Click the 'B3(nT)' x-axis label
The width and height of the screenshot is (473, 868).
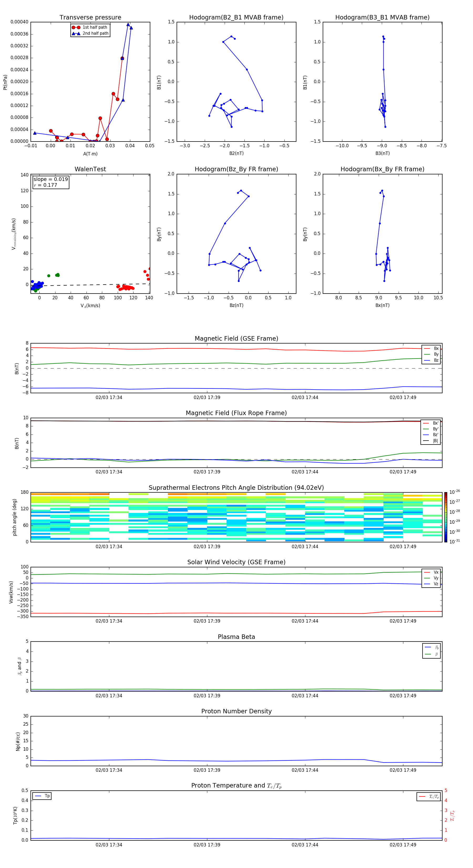(x=382, y=153)
